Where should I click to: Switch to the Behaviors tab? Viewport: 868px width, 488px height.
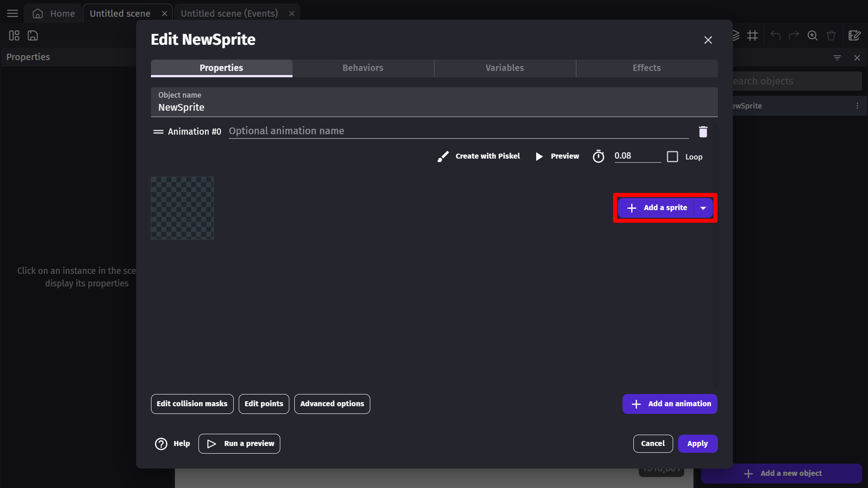[363, 68]
